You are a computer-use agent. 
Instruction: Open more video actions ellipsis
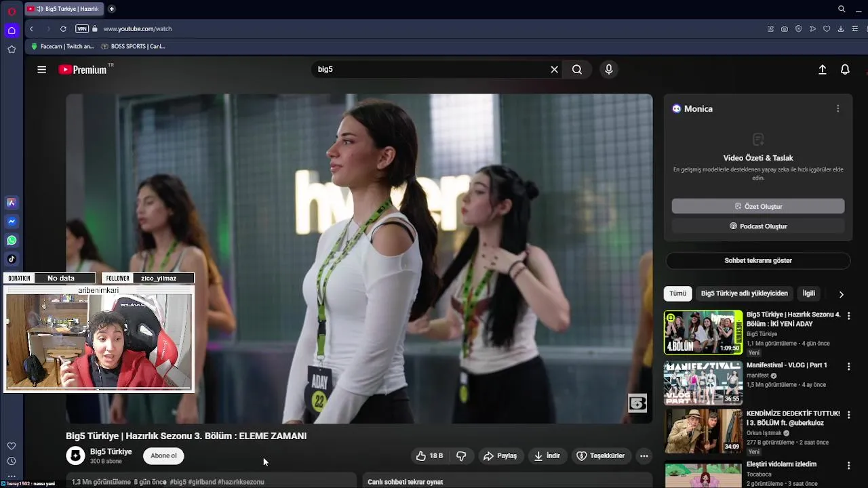click(644, 456)
